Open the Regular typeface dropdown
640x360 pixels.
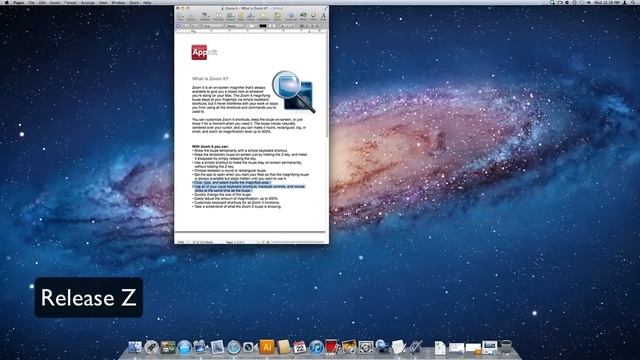point(235,26)
